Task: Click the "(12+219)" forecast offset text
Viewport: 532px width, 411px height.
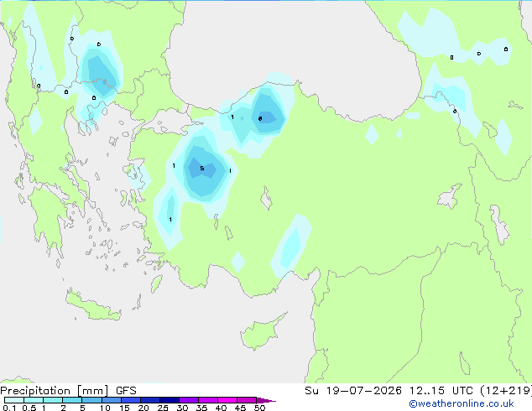Action: (x=506, y=391)
